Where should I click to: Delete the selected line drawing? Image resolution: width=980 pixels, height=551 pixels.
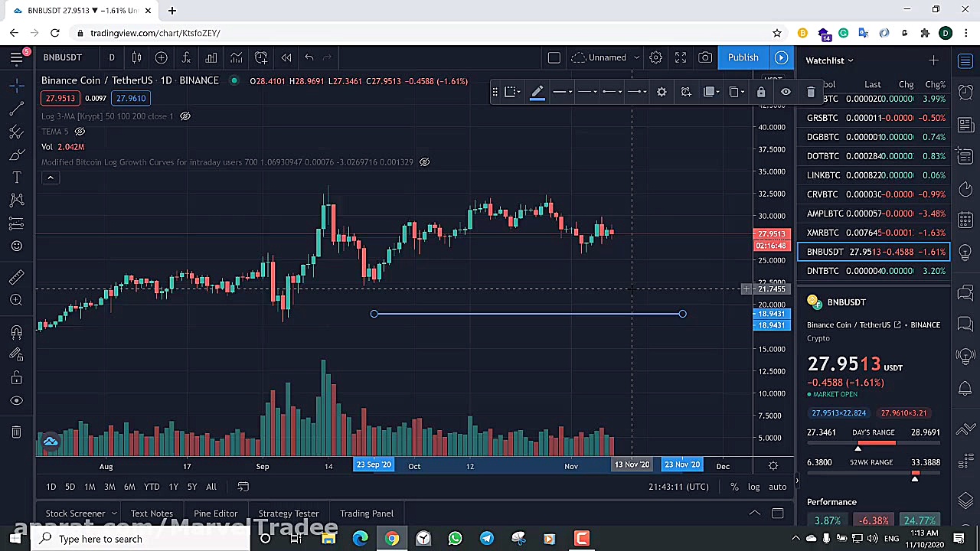[x=811, y=92]
